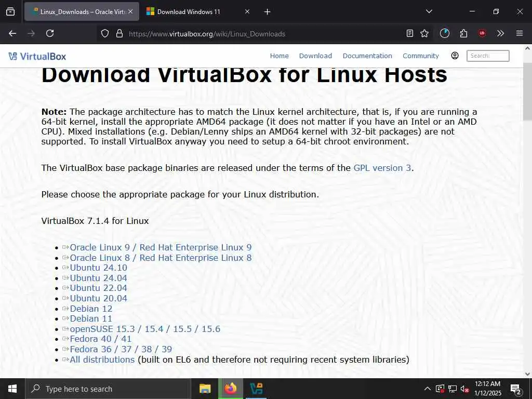Open the extensions puzzle-piece menu
Viewport: 532px width, 399px height.
[x=463, y=33]
